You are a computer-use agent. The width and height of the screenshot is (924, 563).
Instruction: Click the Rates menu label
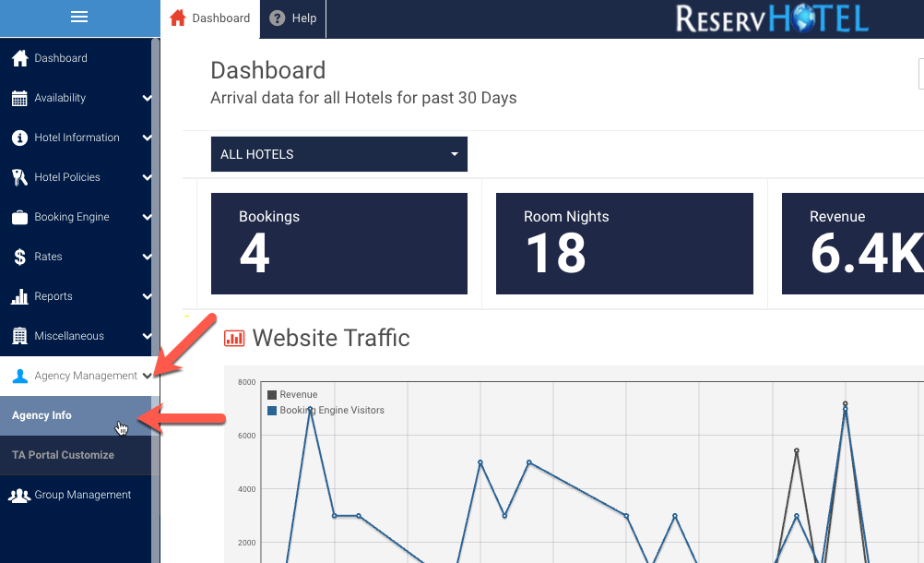click(48, 257)
